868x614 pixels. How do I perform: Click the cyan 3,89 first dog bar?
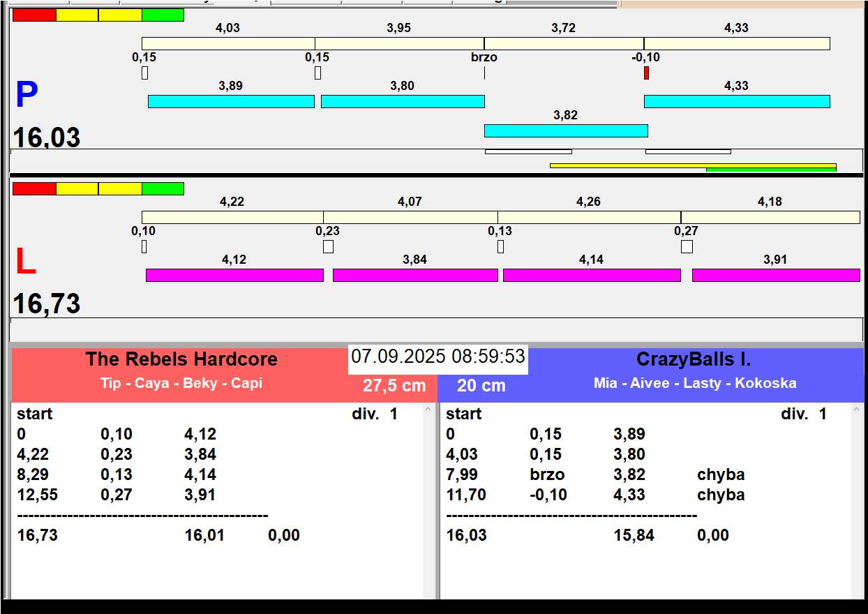pyautogui.click(x=231, y=101)
